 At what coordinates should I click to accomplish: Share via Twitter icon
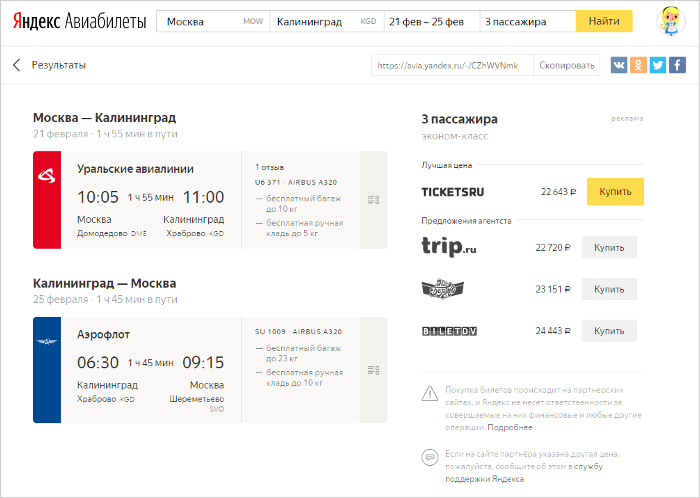point(658,65)
